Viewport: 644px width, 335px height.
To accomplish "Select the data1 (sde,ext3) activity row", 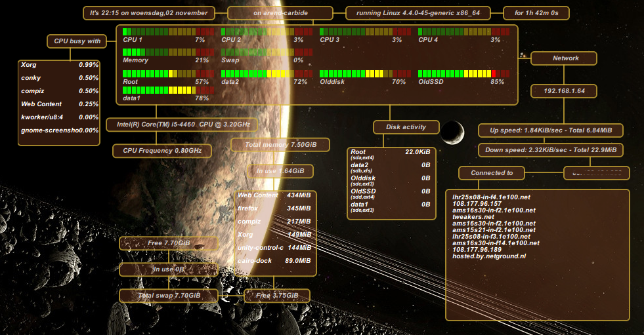I will pos(391,207).
